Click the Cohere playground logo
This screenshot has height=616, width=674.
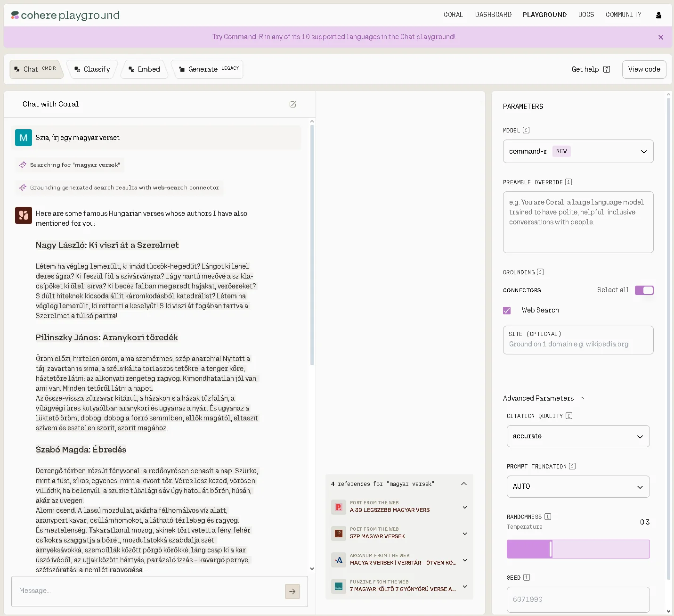tap(65, 15)
